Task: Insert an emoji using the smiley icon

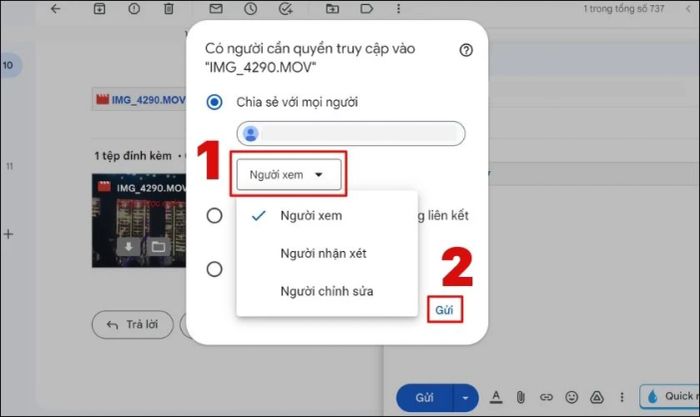Action: 571,397
